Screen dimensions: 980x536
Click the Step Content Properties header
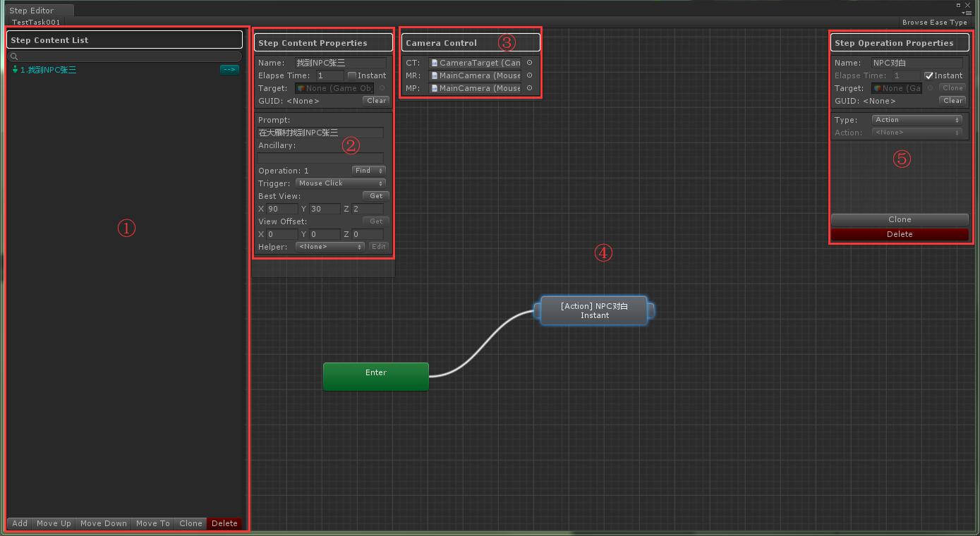(x=323, y=42)
